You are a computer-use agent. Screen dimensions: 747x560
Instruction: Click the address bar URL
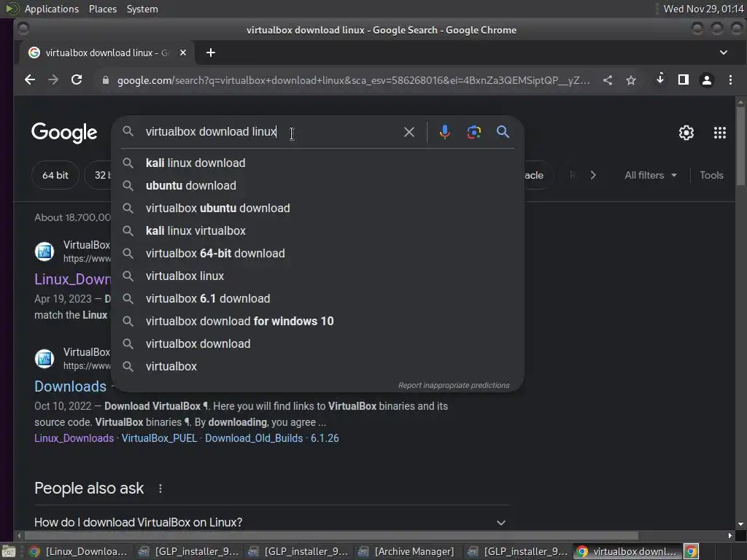pos(353,80)
